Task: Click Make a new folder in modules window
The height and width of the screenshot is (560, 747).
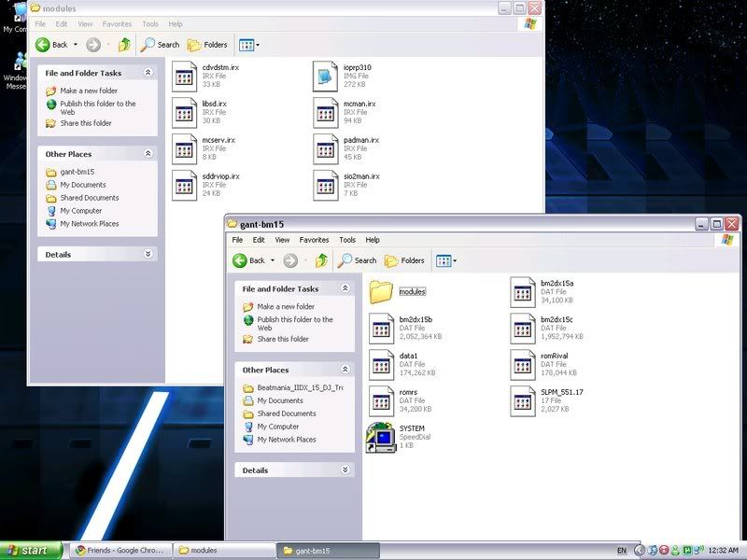Action: pyautogui.click(x=89, y=91)
